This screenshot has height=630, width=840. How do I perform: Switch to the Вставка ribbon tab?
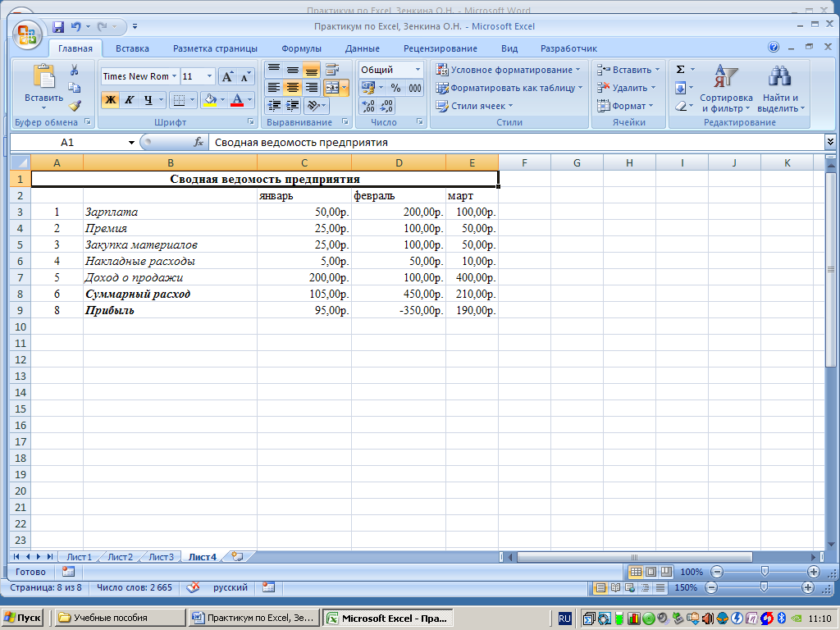pos(132,48)
